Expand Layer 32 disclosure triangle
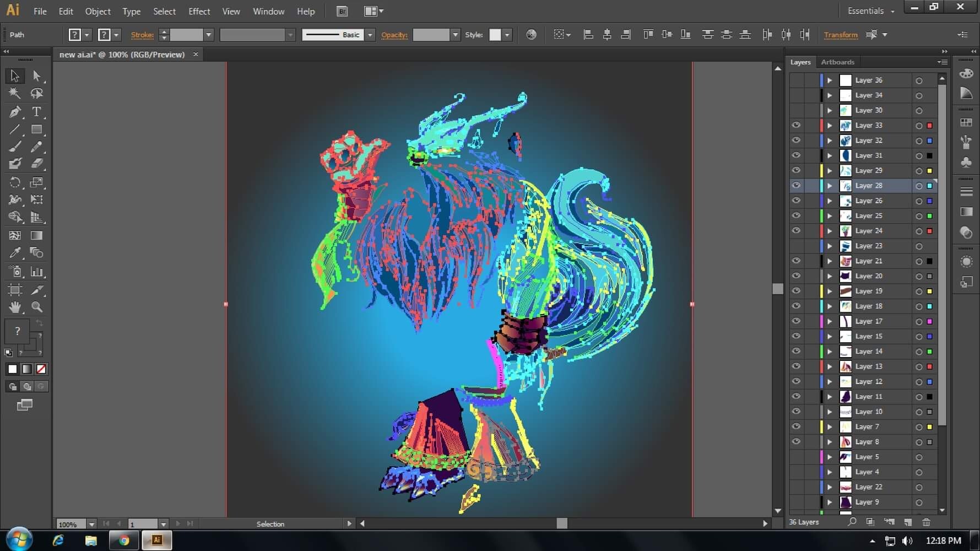 coord(830,141)
